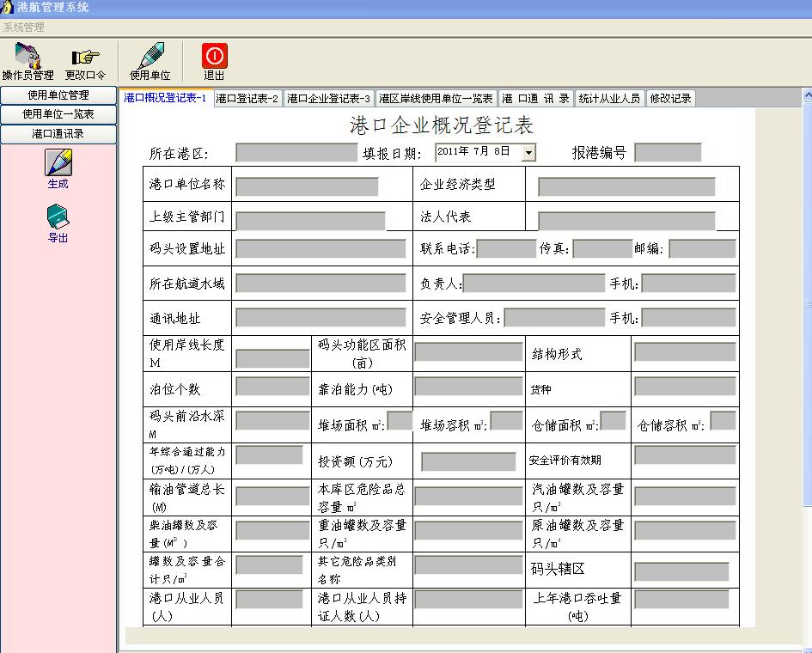
Task: Open the 港口通讯录 tab
Action: [x=535, y=99]
